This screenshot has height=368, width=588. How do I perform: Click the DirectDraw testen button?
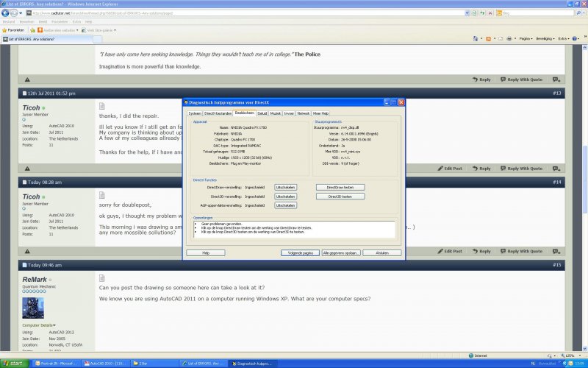(340, 188)
